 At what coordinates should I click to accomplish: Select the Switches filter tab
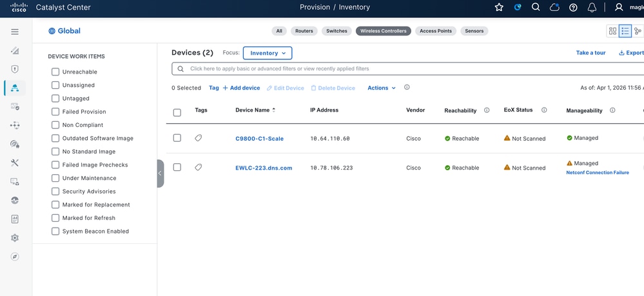coord(337,31)
